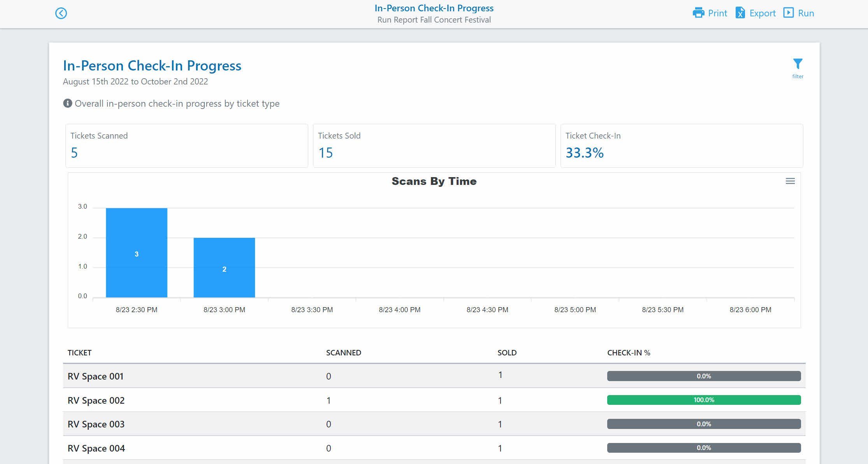Click the RV Space 003 progress bar
Viewport: 868px width, 464px height.
pyautogui.click(x=704, y=424)
